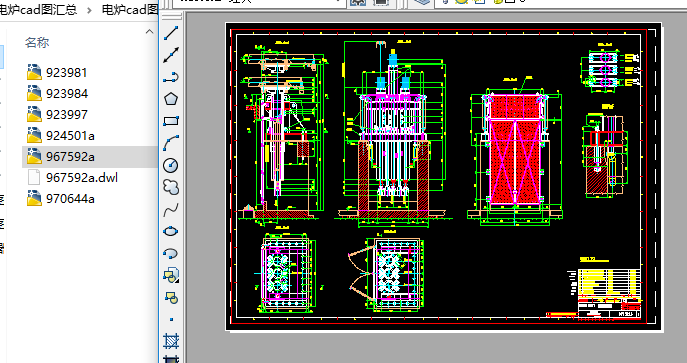Sort files by 名称 column header
Image resolution: width=687 pixels, height=363 pixels.
click(37, 42)
